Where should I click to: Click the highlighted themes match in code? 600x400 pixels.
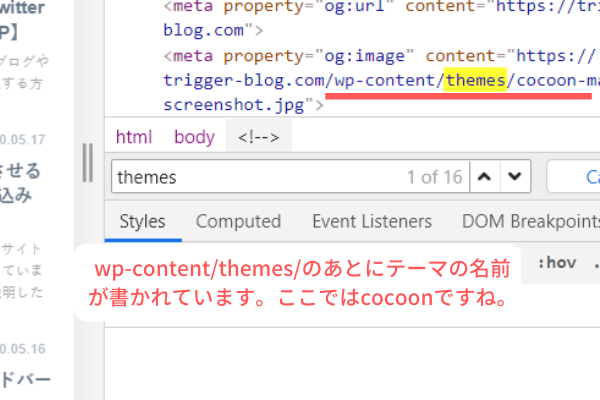[475, 80]
